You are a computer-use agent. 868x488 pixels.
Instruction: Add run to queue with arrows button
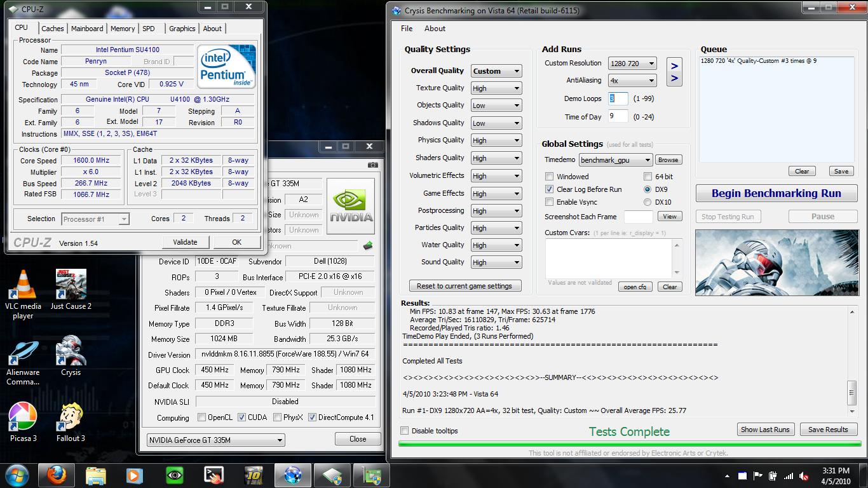[674, 72]
